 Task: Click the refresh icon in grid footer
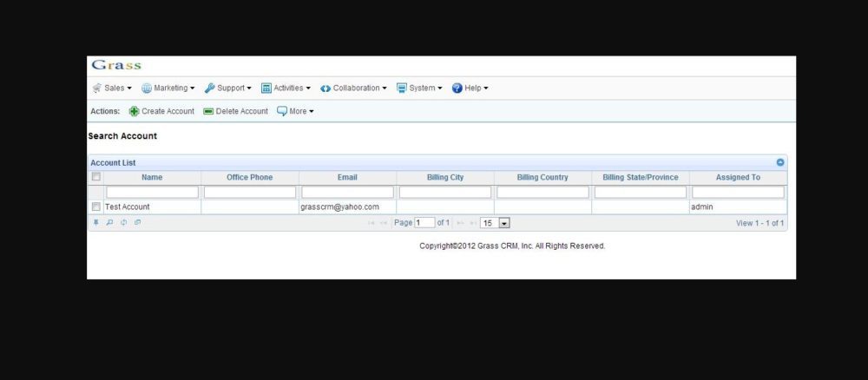[123, 223]
